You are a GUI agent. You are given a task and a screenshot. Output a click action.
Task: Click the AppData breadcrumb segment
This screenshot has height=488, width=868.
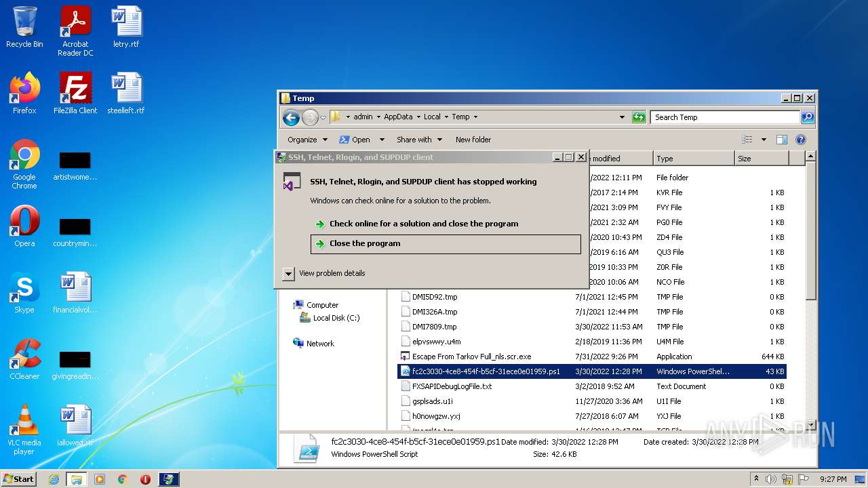pos(398,117)
